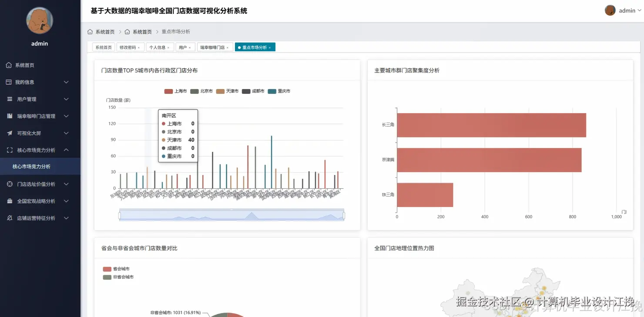Click admin username in top header

coord(627,10)
